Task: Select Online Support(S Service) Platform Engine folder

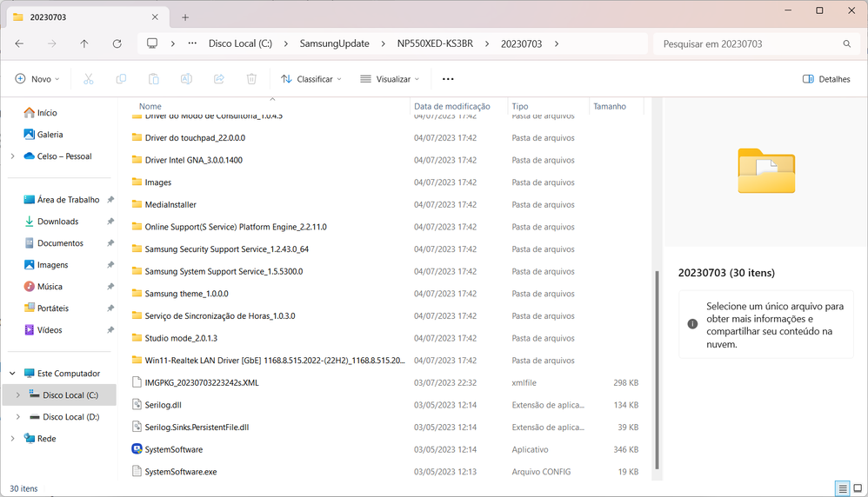Action: (236, 228)
